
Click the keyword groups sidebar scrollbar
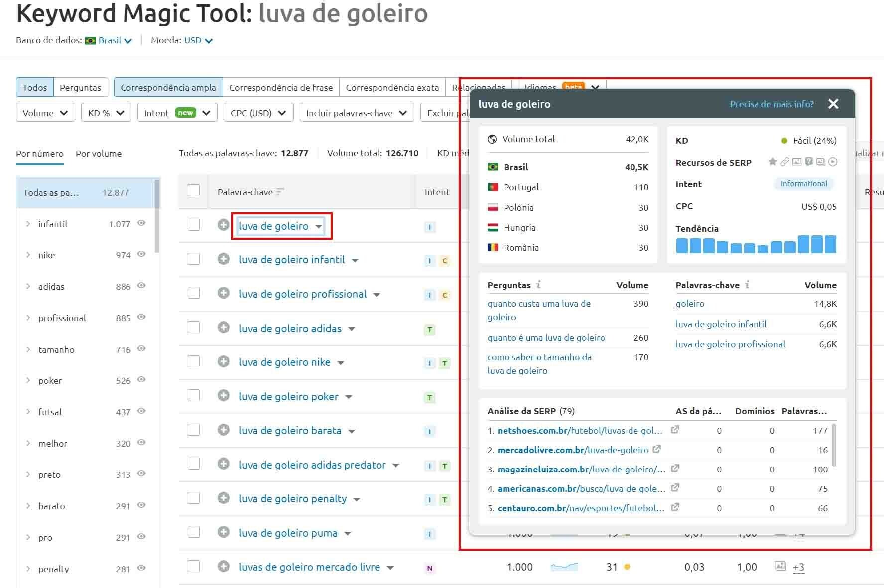(x=157, y=216)
